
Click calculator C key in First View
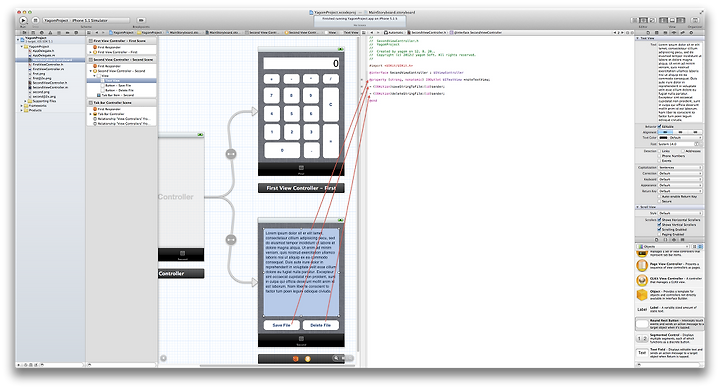(331, 105)
